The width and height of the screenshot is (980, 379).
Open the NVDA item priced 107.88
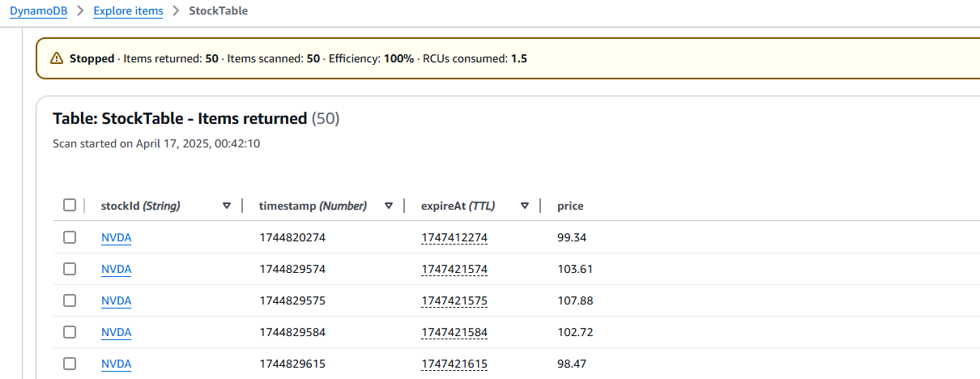[116, 300]
